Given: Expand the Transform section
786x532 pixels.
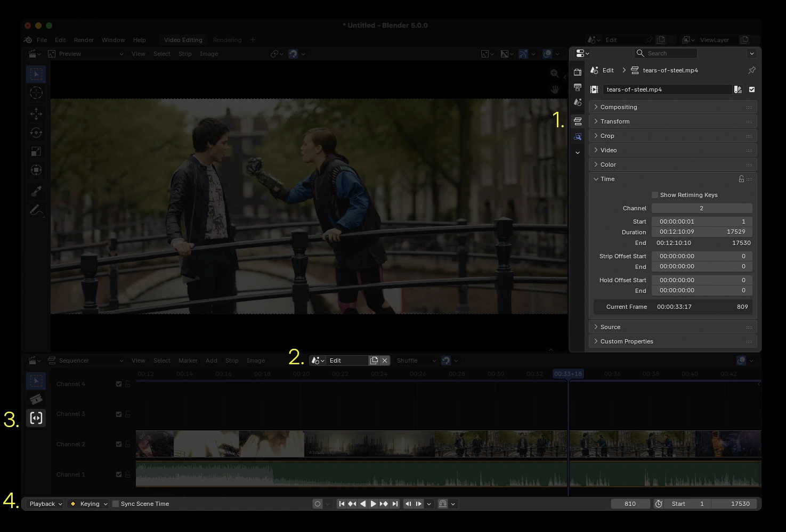Looking at the screenshot, I should 615,121.
